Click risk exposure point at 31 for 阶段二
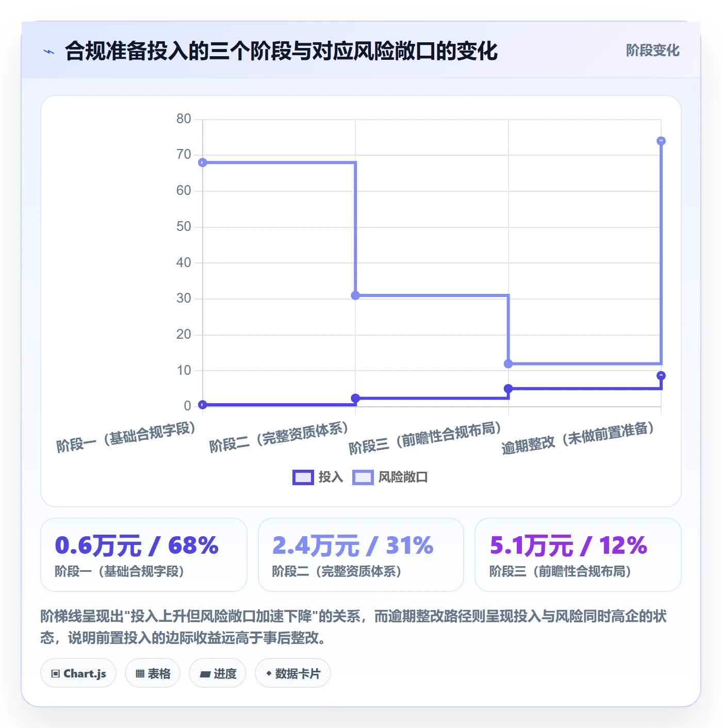Viewport: 722px width, 728px height. (x=355, y=295)
